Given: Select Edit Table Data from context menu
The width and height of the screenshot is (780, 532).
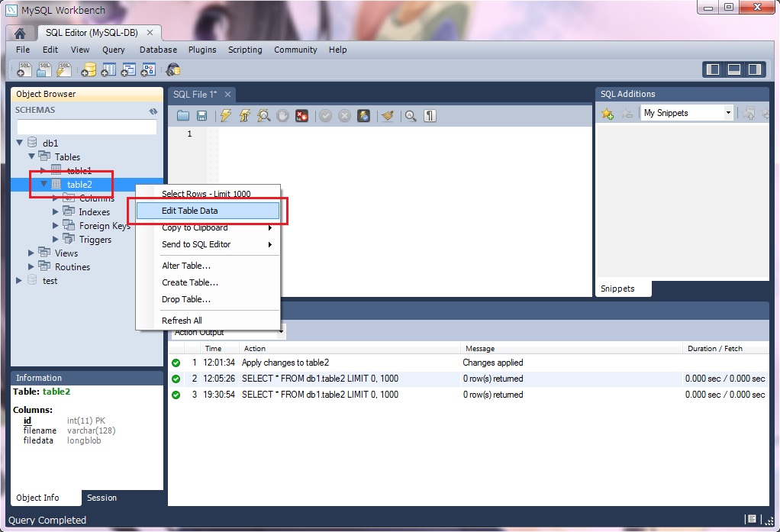Looking at the screenshot, I should coord(190,211).
